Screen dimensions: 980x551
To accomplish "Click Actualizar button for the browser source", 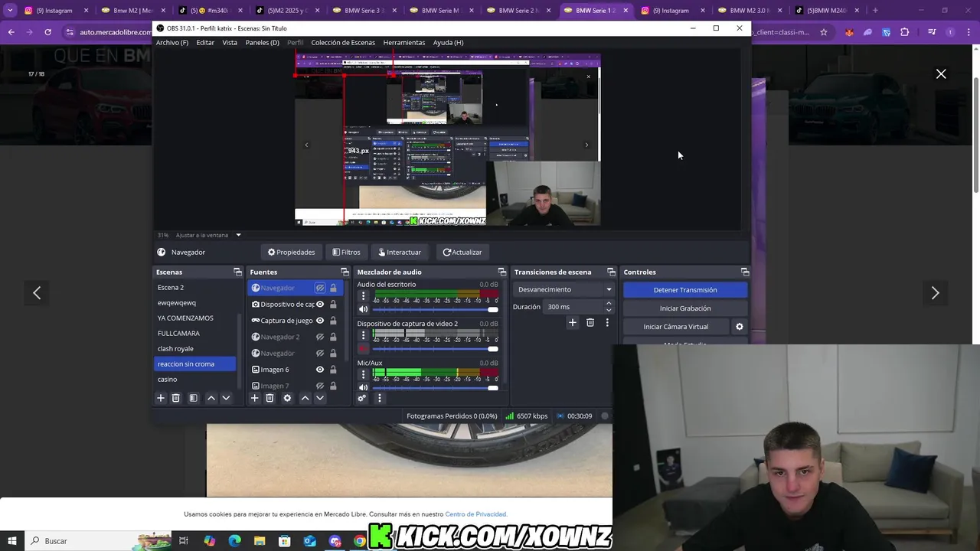I will [x=462, y=252].
